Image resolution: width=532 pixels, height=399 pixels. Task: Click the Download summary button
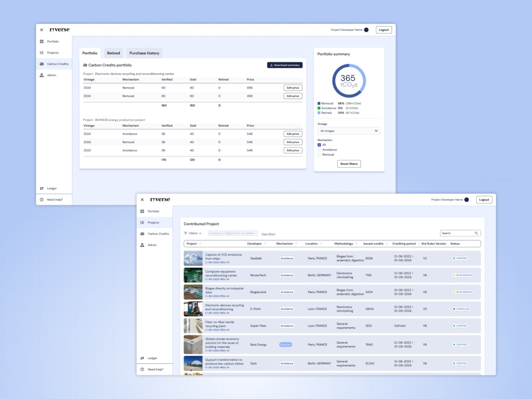coord(285,65)
